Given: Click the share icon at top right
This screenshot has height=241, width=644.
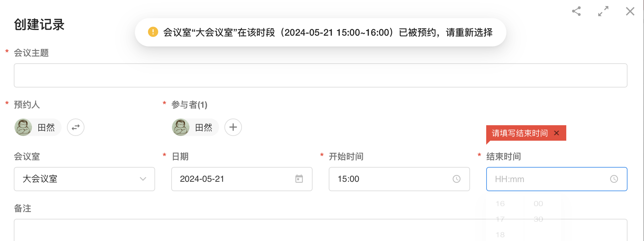Looking at the screenshot, I should point(576,11).
